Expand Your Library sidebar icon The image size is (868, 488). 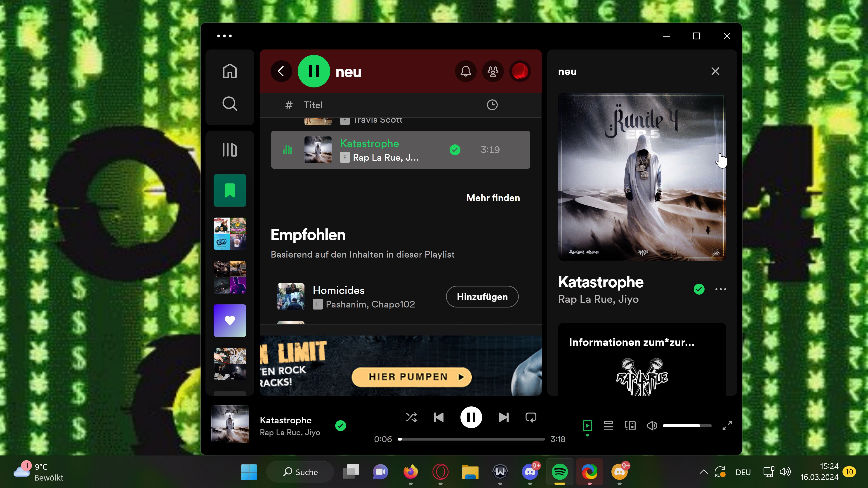[x=229, y=150]
